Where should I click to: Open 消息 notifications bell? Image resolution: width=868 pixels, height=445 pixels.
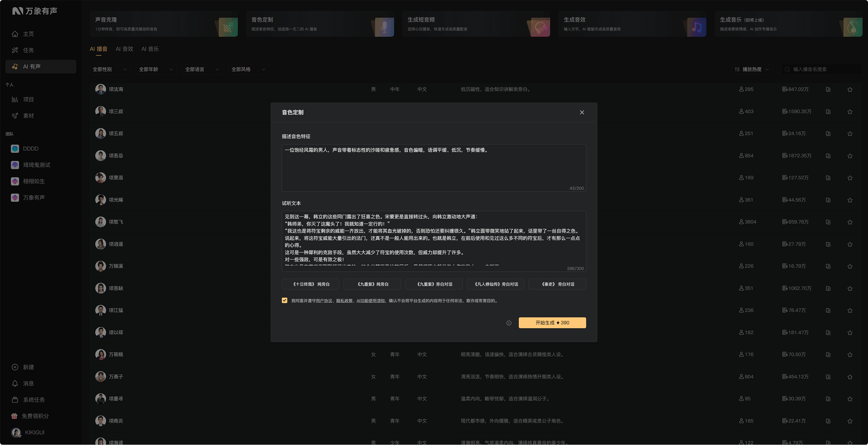click(15, 384)
